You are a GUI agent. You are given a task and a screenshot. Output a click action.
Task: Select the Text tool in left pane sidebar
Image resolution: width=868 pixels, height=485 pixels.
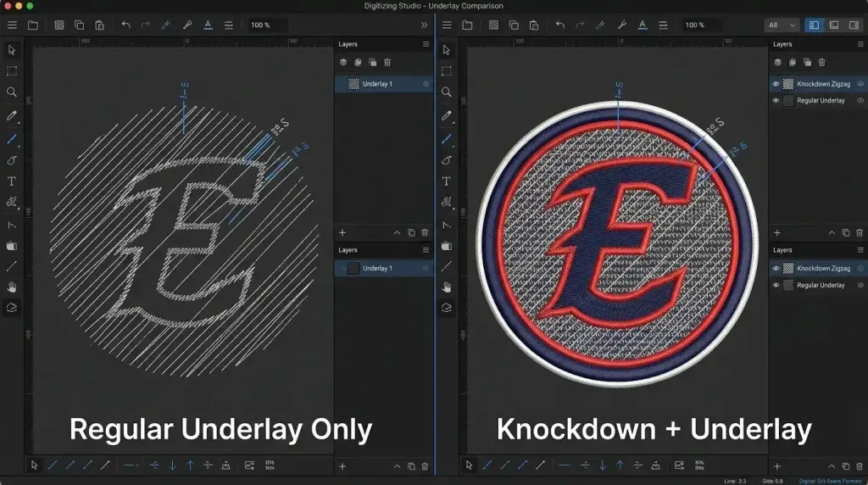click(x=12, y=181)
